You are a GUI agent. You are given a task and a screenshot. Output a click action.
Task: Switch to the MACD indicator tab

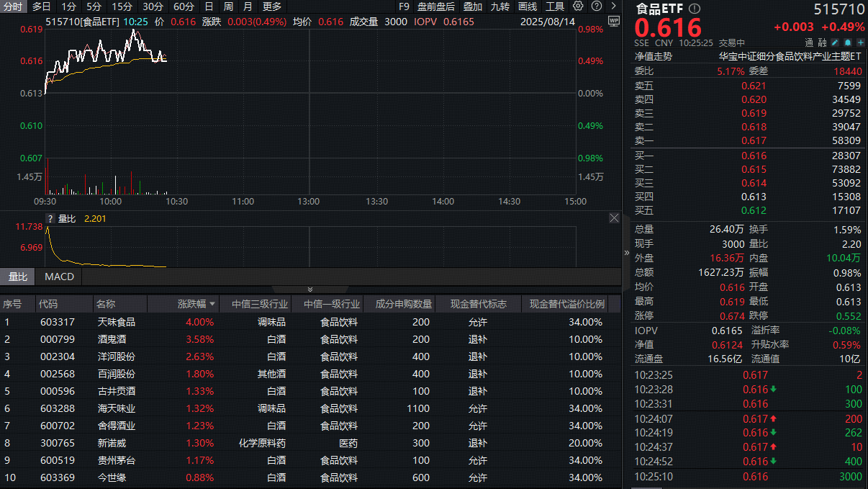point(58,276)
